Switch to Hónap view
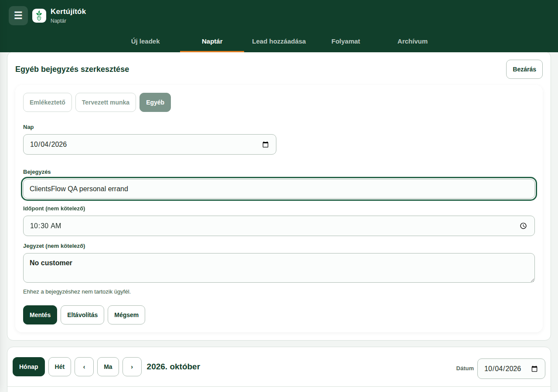This screenshot has height=392, width=558. click(x=29, y=367)
